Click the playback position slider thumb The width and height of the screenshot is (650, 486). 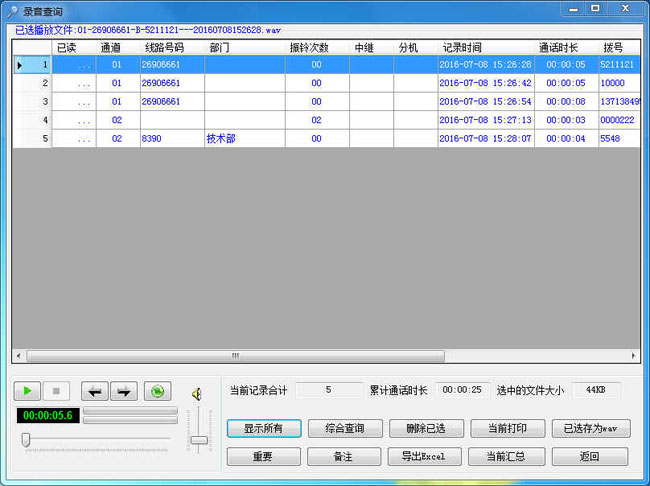pos(26,439)
